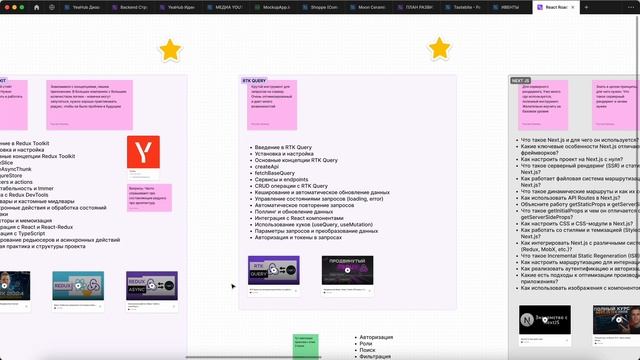Click 'Авторизация и токены в запросах'
The height and width of the screenshot is (360, 640).
(x=298, y=237)
